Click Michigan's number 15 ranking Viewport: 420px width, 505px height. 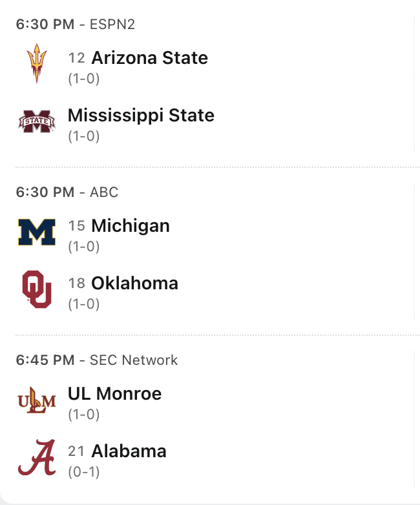(x=77, y=226)
